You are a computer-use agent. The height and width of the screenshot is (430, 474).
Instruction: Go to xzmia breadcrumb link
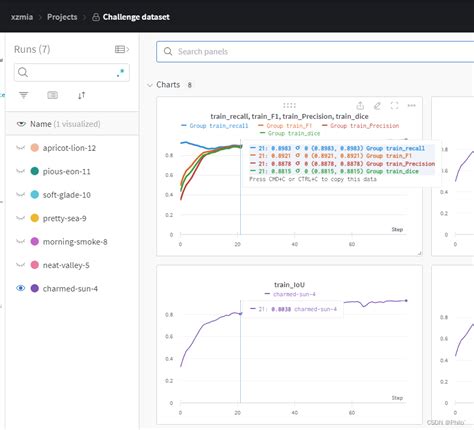tap(22, 17)
